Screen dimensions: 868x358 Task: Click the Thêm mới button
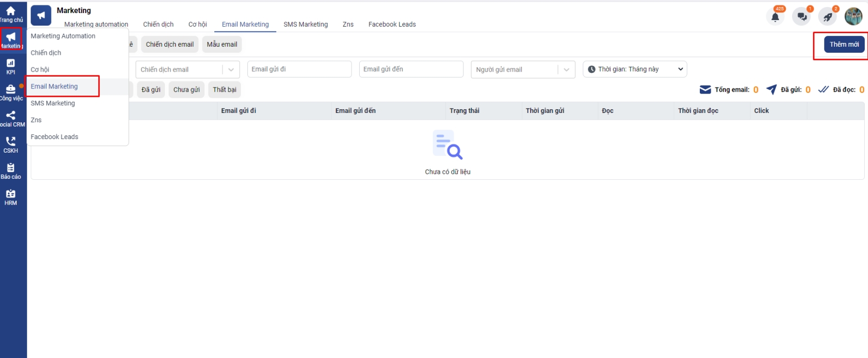(x=844, y=45)
